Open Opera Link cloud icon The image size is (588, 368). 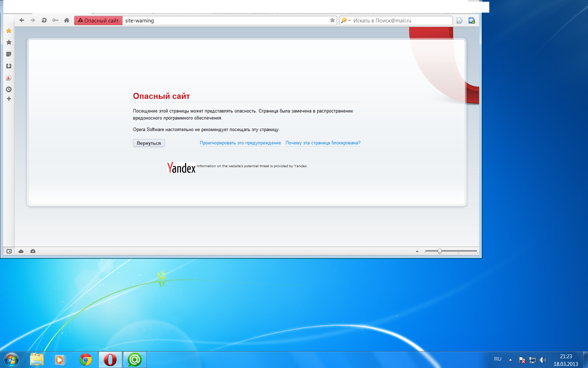pos(21,251)
